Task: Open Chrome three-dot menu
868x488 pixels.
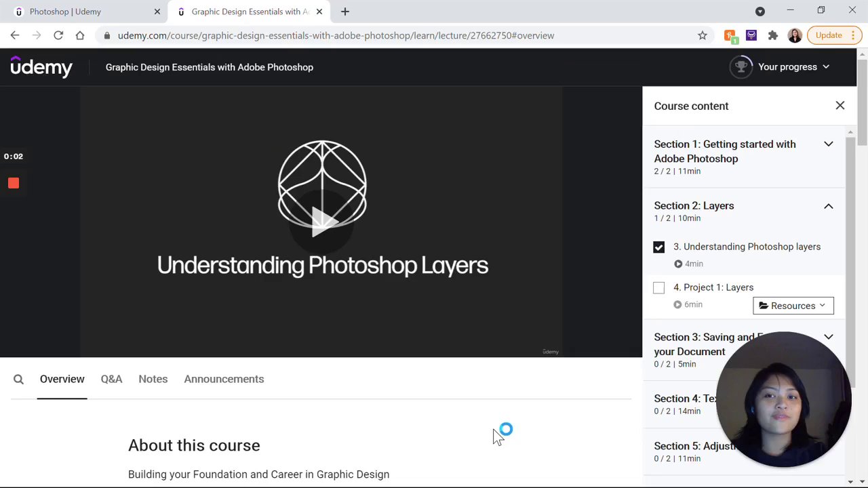Action: pyautogui.click(x=854, y=35)
